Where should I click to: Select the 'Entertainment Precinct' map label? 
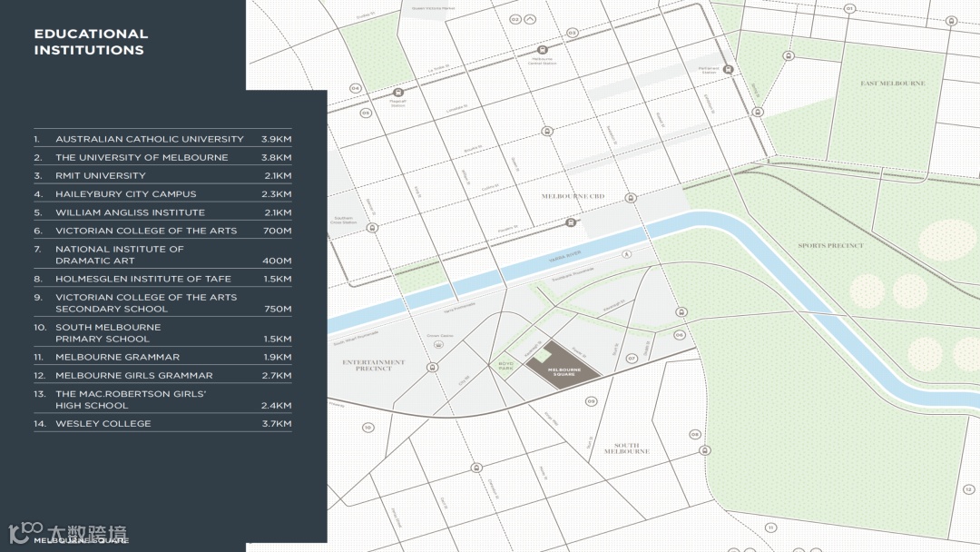pyautogui.click(x=374, y=365)
